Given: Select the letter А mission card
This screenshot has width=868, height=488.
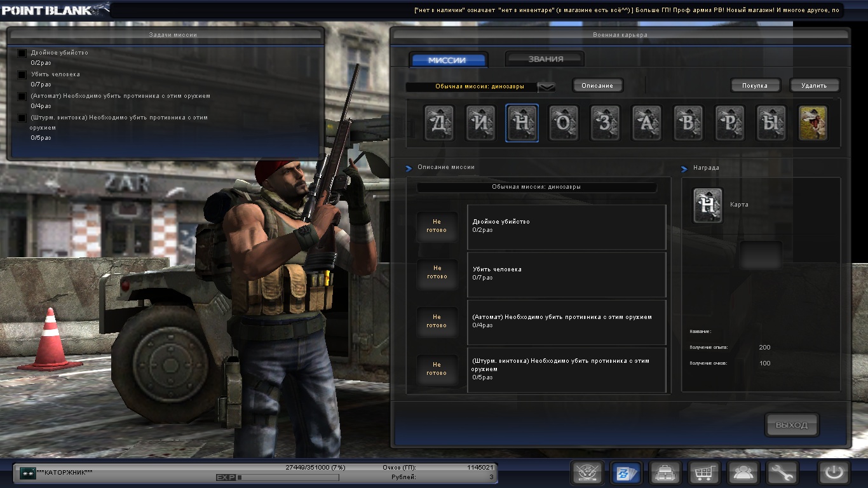Looking at the screenshot, I should click(x=647, y=123).
